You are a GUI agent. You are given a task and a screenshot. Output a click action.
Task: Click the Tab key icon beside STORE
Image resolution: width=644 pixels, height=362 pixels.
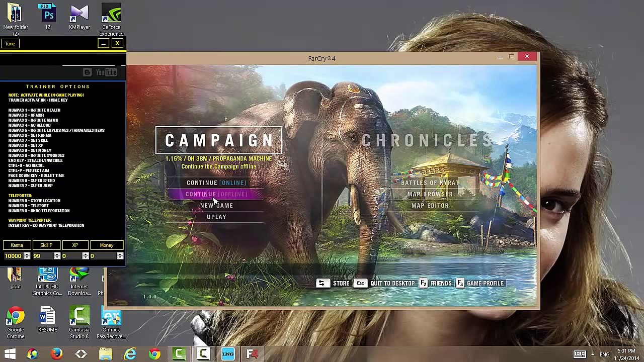[x=322, y=284]
